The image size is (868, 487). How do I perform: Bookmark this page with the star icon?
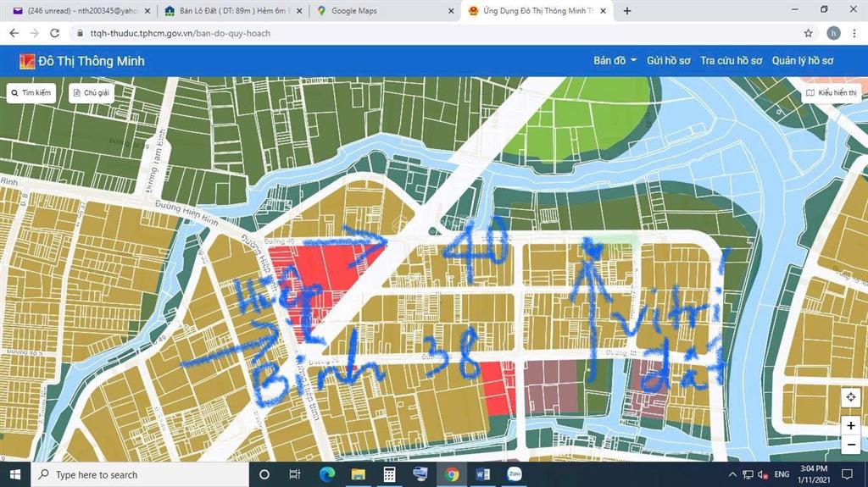coord(808,33)
